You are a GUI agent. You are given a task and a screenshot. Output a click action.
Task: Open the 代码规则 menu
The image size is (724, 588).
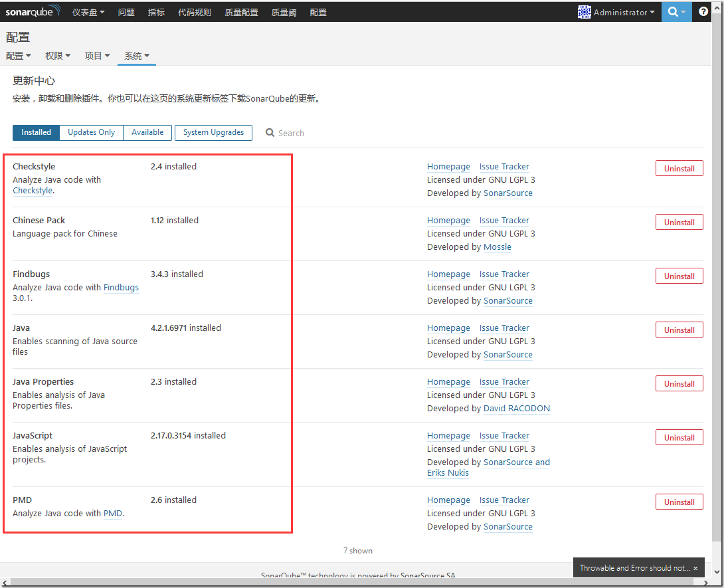point(195,13)
